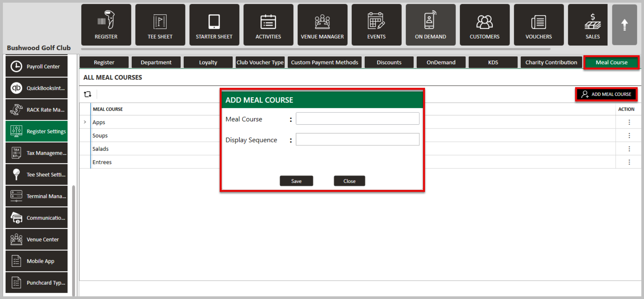Switch to Custom Payment Methods tab
644x299 pixels.
coord(324,62)
